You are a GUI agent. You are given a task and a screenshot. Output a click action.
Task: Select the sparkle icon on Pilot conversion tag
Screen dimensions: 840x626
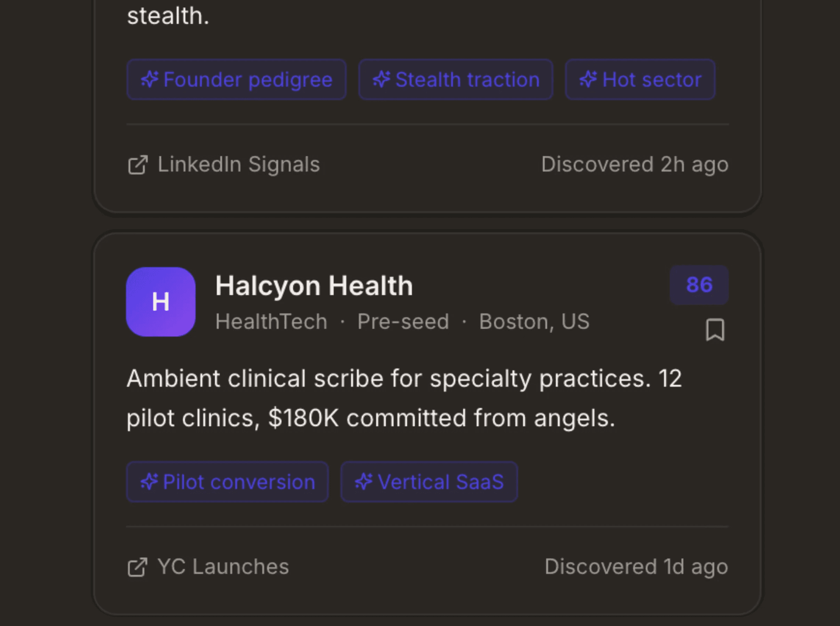tap(149, 482)
